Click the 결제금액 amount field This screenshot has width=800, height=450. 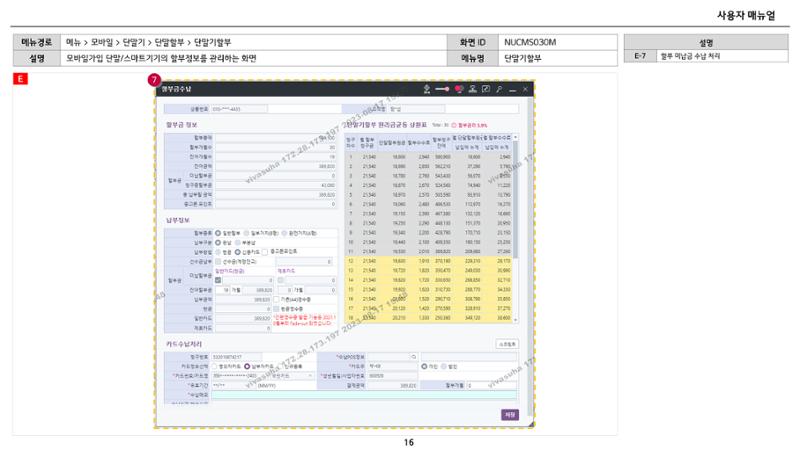[393, 386]
